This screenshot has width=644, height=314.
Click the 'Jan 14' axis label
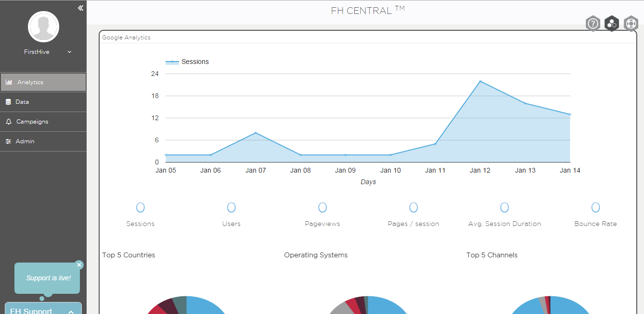(570, 170)
